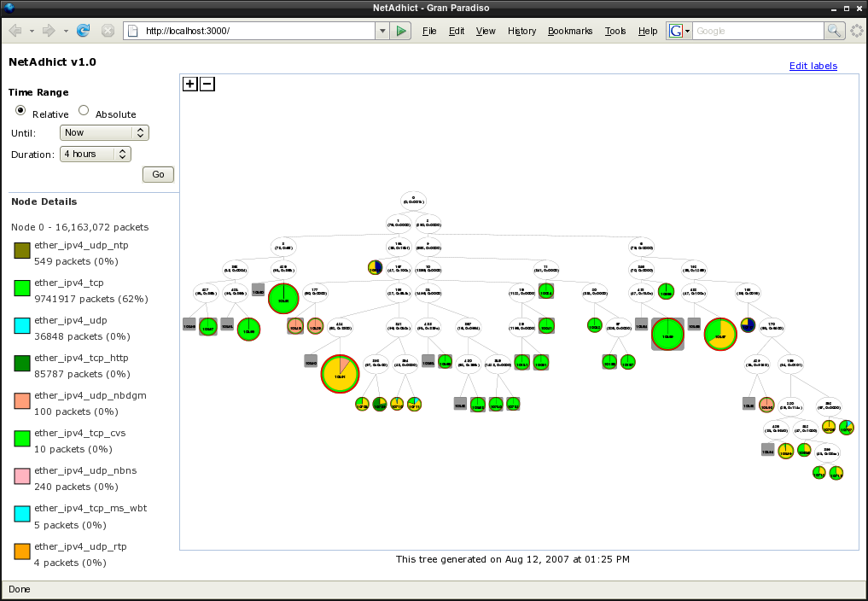Click the Reload page icon
The width and height of the screenshot is (868, 601).
click(83, 31)
